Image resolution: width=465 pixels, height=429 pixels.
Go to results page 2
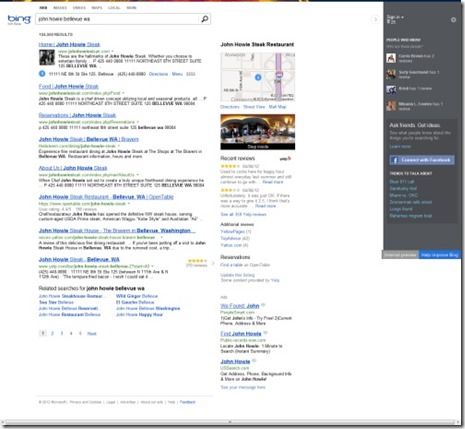click(x=52, y=333)
